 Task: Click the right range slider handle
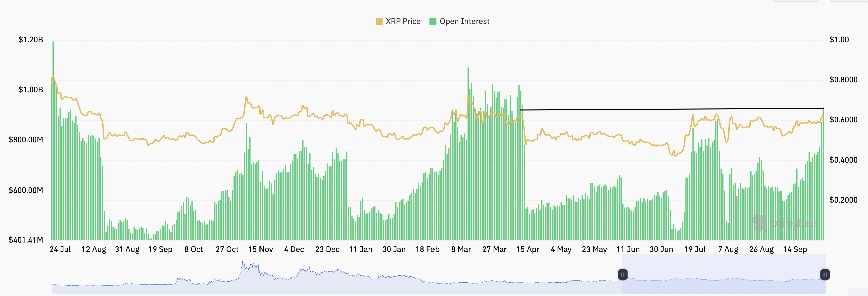(x=825, y=274)
